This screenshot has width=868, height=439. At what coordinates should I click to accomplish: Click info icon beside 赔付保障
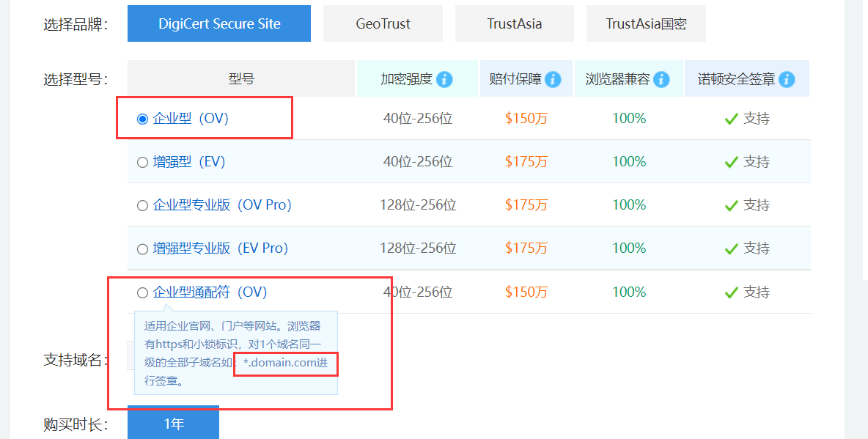click(x=553, y=79)
